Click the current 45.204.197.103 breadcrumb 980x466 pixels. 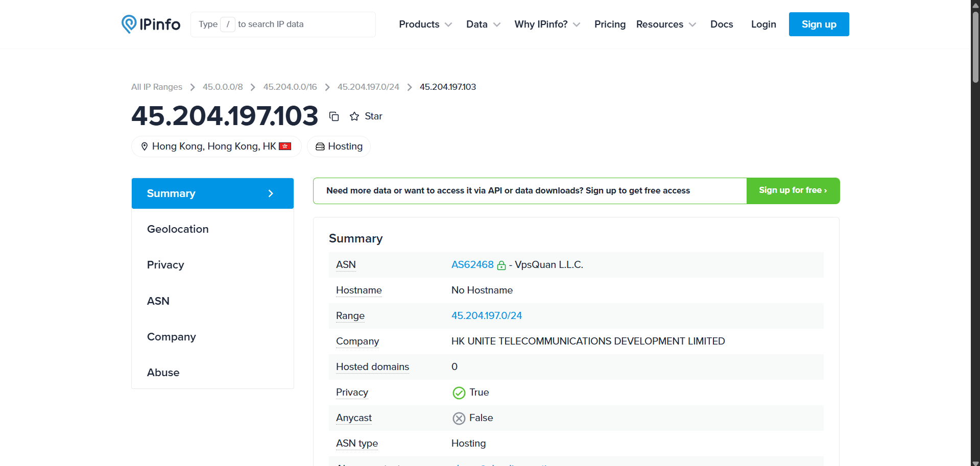click(448, 87)
